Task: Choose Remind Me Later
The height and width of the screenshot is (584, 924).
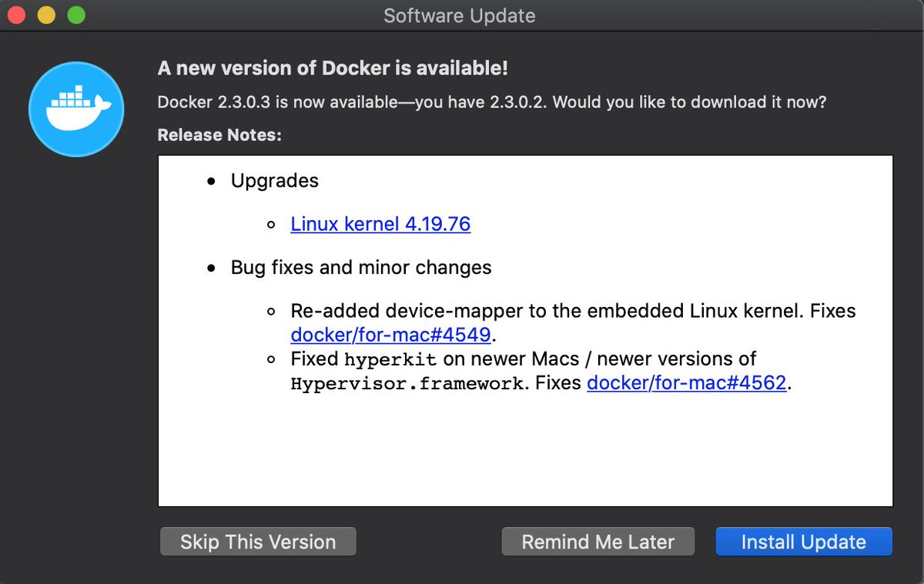Action: click(x=598, y=542)
